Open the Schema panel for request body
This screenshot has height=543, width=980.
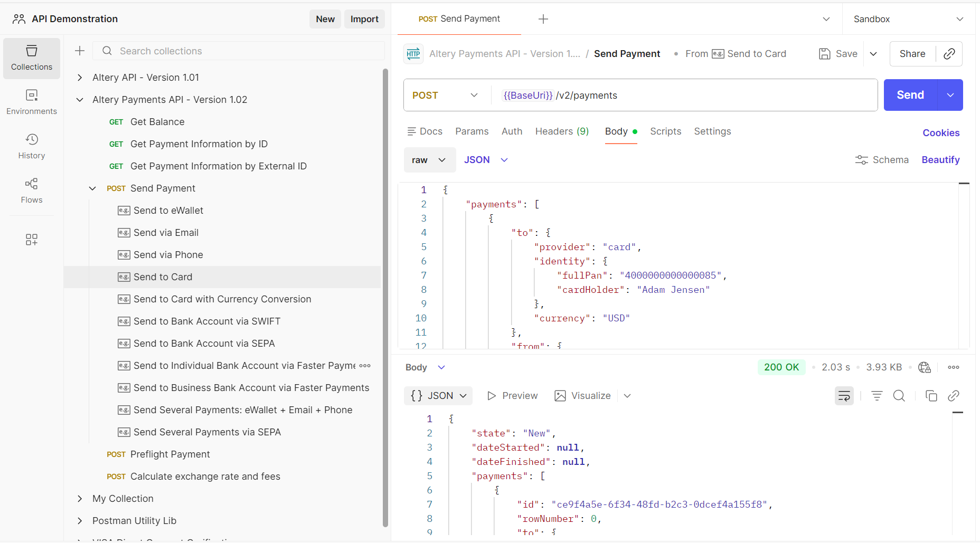(882, 160)
